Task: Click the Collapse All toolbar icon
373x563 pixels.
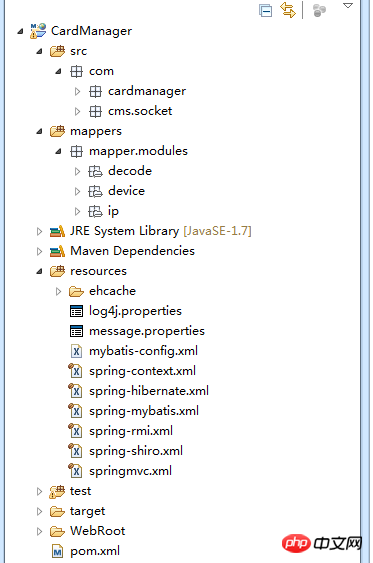Action: [x=266, y=10]
